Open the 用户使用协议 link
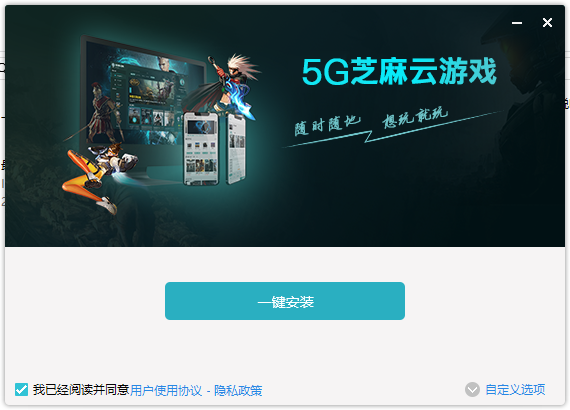570x410 pixels. [x=166, y=390]
